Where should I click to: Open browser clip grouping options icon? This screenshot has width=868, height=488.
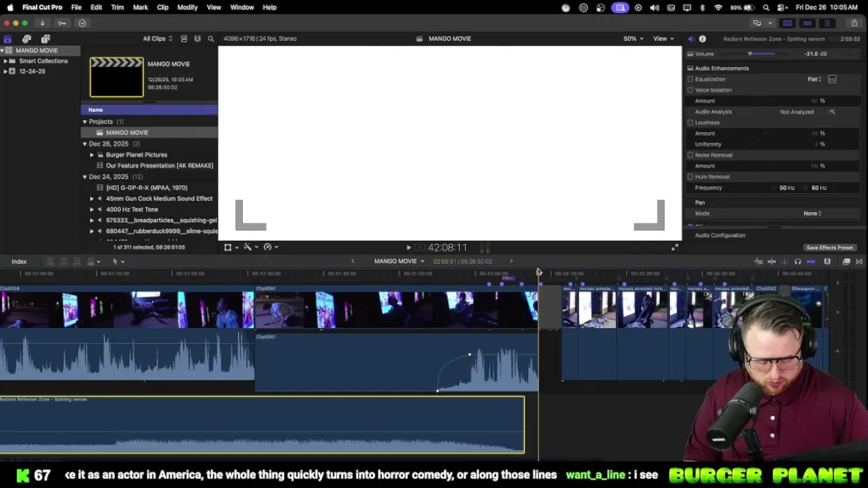click(x=197, y=39)
